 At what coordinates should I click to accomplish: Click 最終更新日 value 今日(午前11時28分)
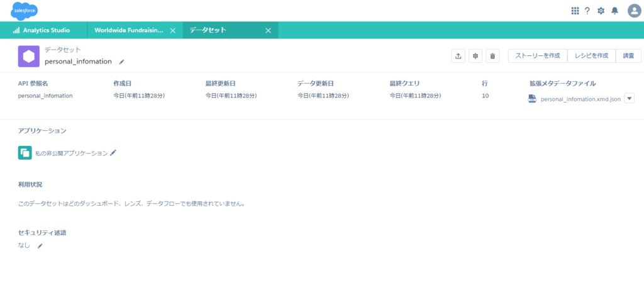coord(231,96)
